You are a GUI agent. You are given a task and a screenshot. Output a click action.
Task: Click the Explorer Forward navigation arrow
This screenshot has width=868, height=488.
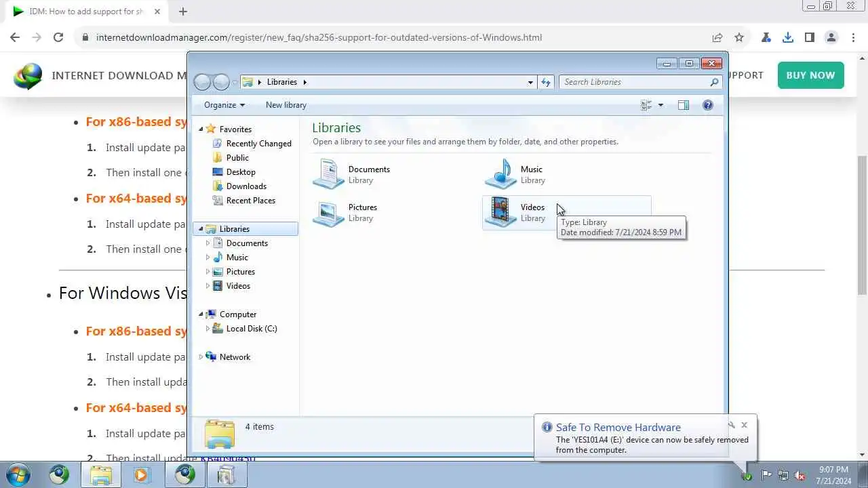click(221, 82)
